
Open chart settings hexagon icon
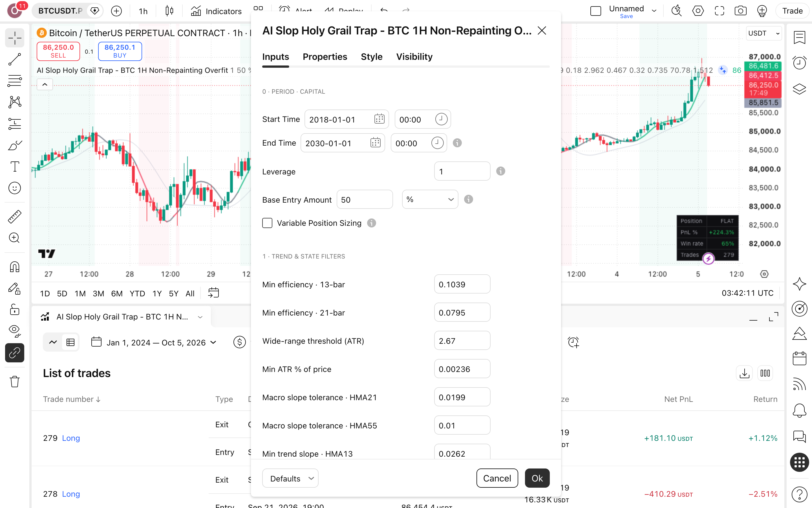(x=698, y=11)
